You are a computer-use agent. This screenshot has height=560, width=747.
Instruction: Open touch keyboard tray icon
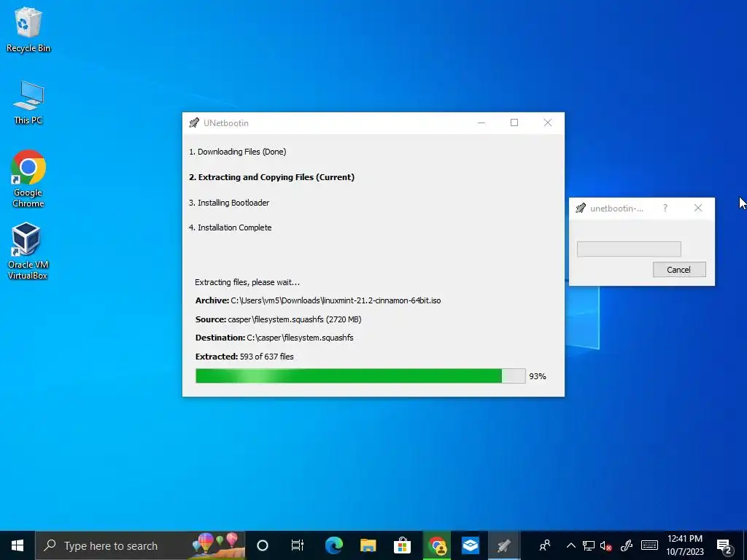[x=649, y=545]
